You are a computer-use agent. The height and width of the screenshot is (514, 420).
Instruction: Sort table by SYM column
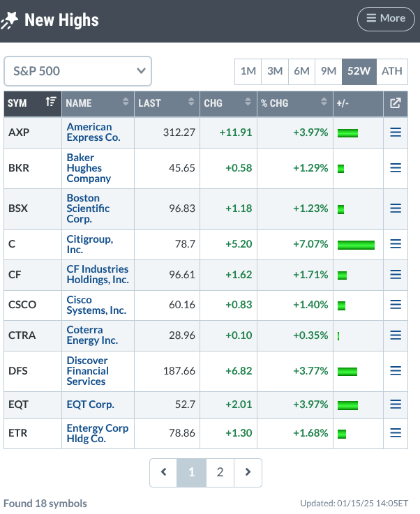click(x=33, y=104)
